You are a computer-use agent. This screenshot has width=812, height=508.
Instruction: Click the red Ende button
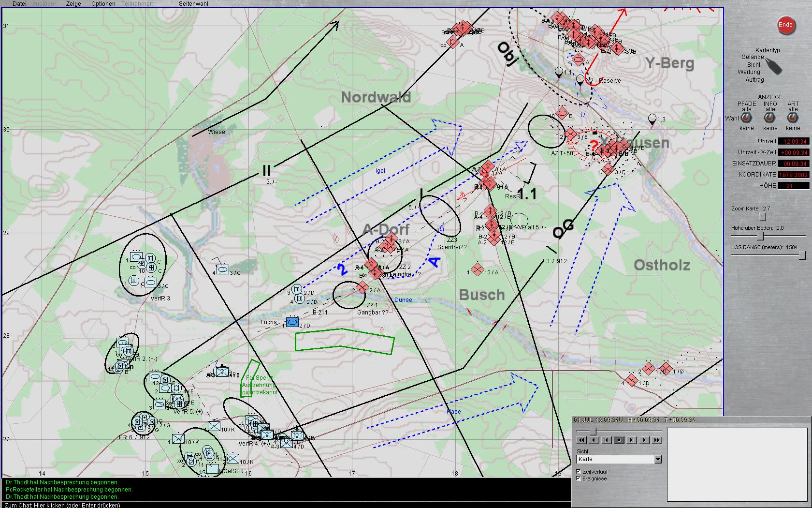tap(785, 25)
